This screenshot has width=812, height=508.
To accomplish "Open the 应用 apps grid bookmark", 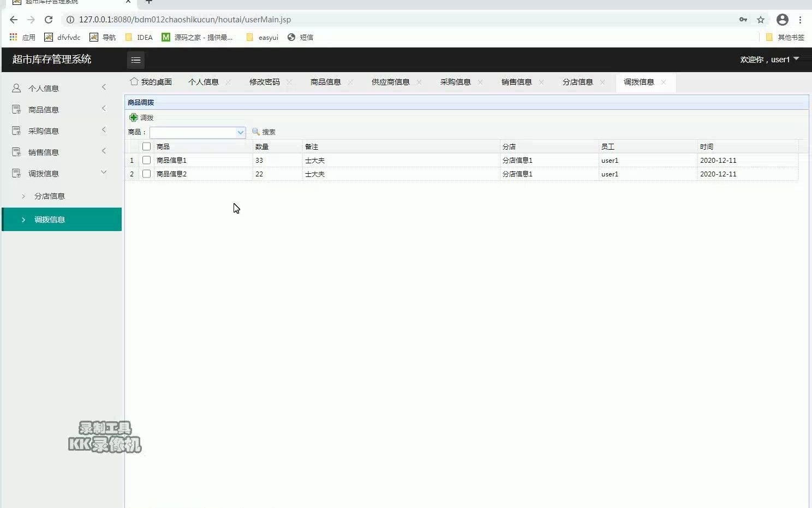I will pos(22,37).
